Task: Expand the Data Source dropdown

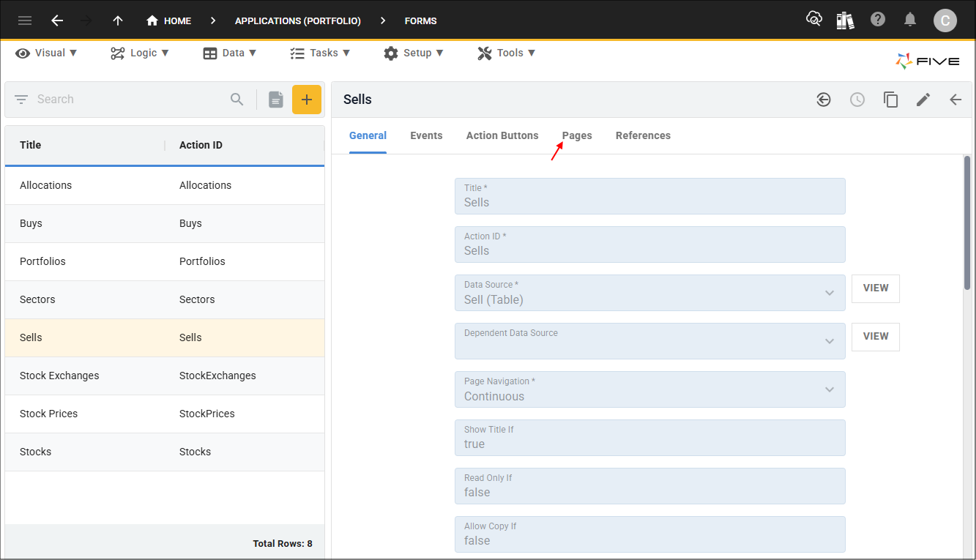Action: click(830, 293)
